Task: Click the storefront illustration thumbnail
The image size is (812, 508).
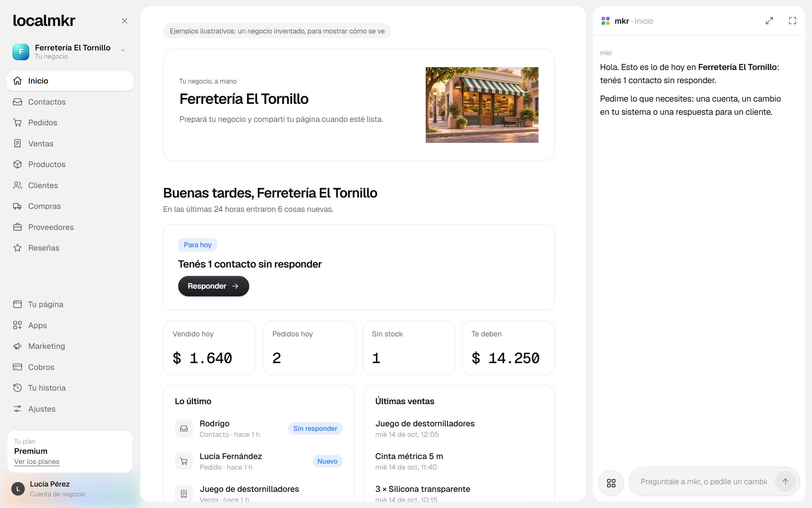Action: click(482, 105)
